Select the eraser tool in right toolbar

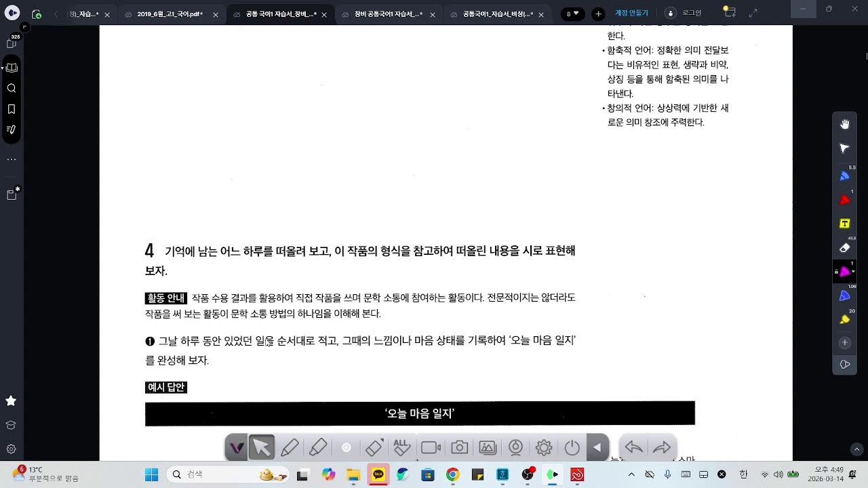point(844,248)
